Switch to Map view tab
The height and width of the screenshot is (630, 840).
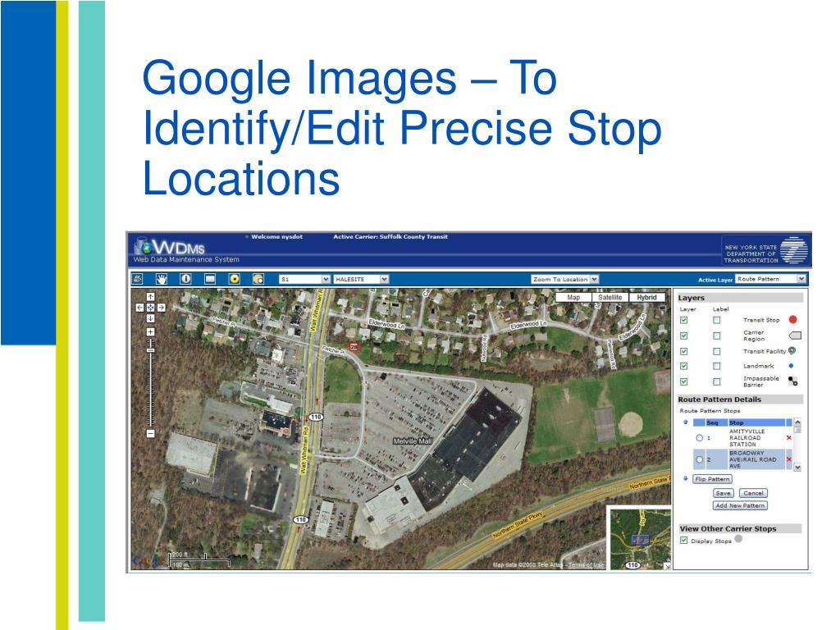(573, 297)
